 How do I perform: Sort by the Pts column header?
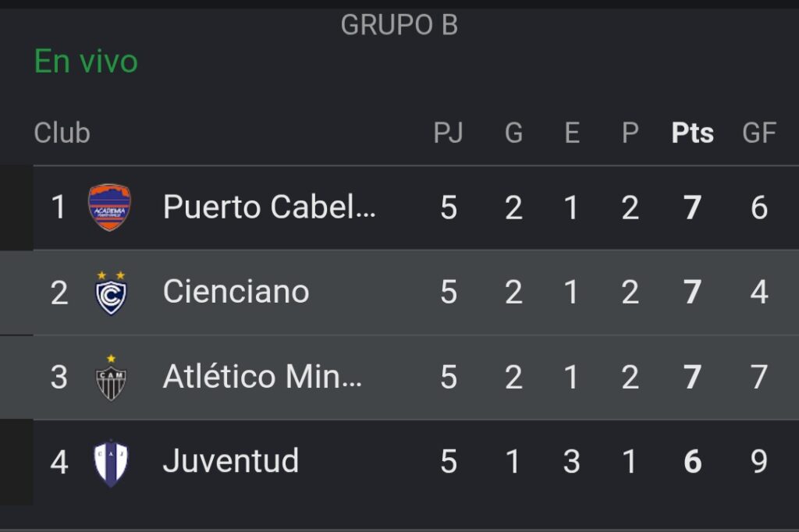(x=692, y=133)
